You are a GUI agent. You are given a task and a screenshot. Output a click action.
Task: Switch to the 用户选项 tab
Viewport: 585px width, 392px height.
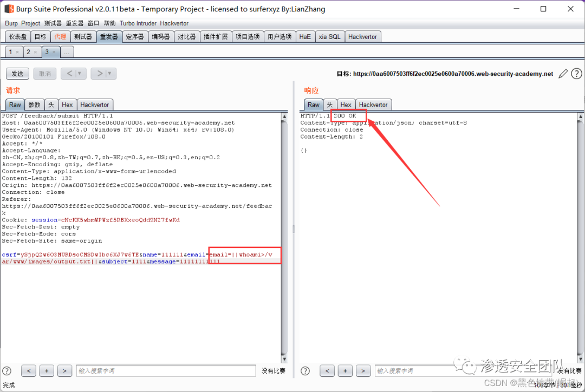[x=280, y=37]
